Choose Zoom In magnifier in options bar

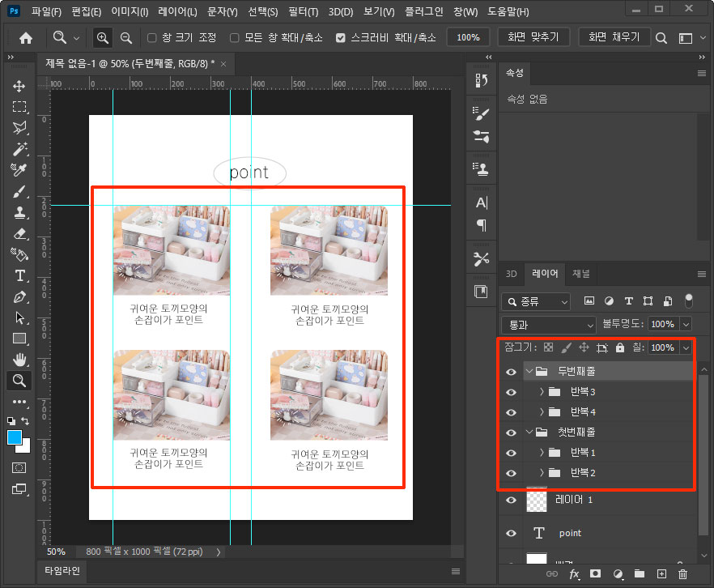click(103, 38)
